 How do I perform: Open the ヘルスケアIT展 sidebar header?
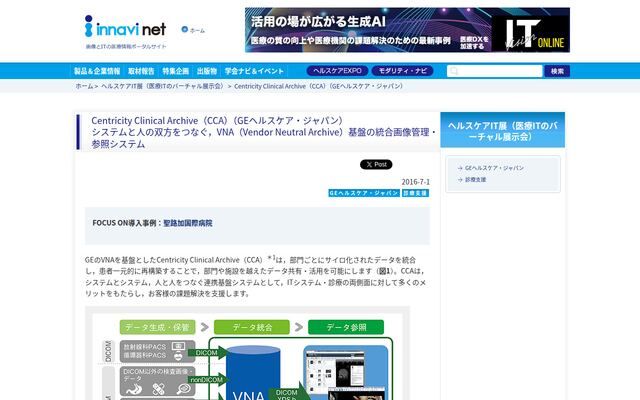pos(502,130)
